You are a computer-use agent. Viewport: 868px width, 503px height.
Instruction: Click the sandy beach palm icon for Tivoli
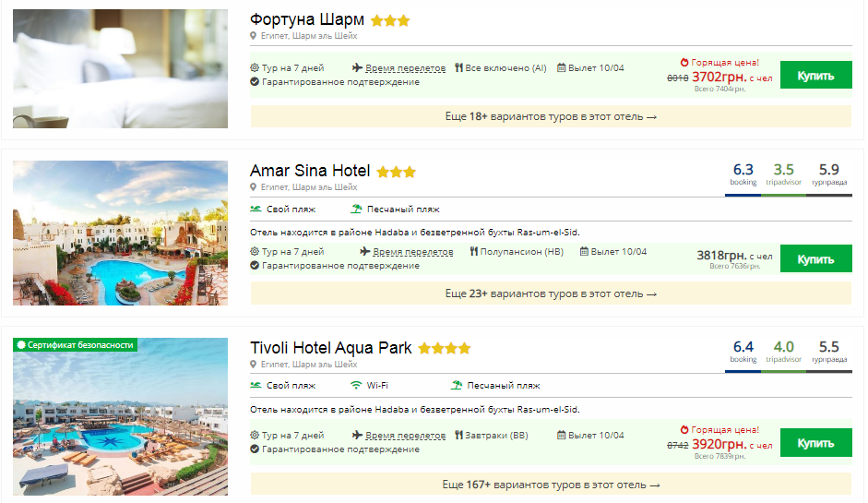point(457,385)
